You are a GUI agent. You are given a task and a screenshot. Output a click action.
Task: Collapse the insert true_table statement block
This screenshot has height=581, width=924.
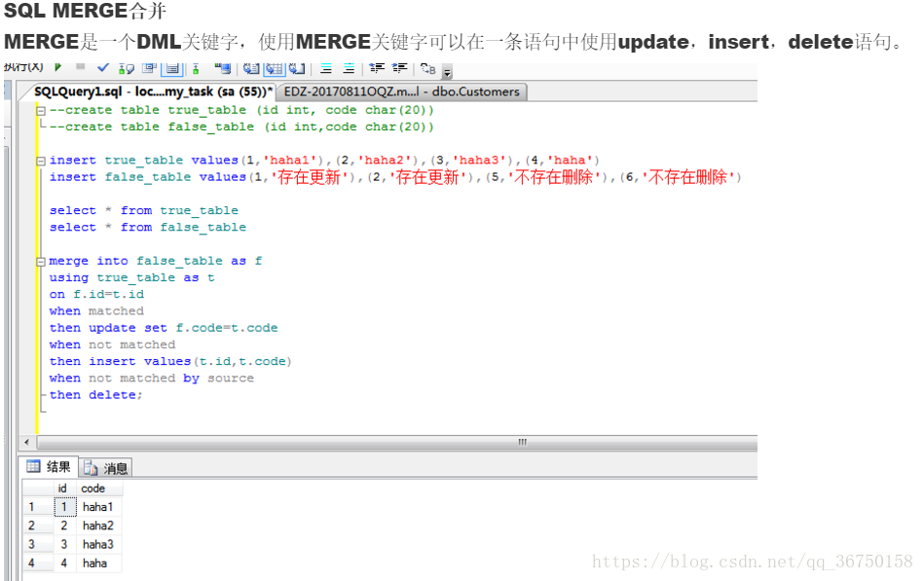(x=41, y=161)
